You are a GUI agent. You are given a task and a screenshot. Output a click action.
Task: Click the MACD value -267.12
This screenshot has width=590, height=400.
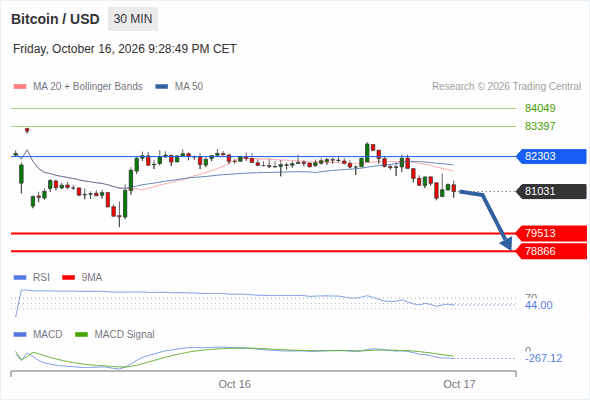[x=543, y=358]
